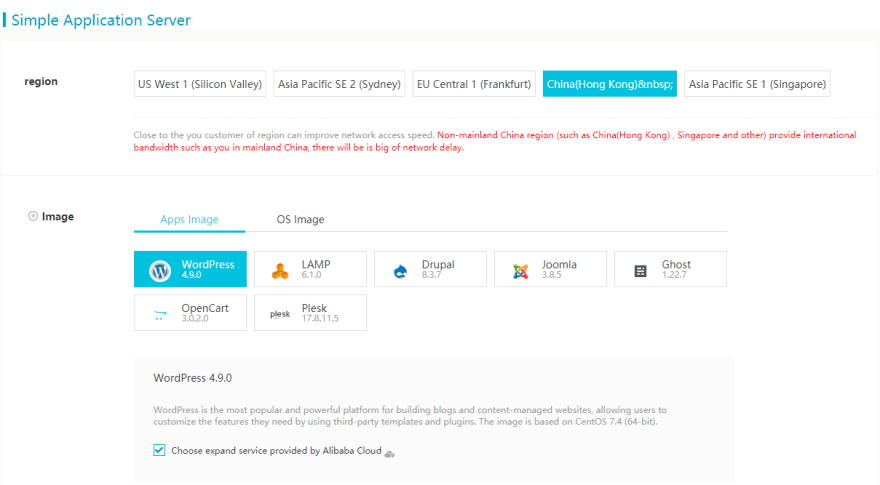The height and width of the screenshot is (485, 880).
Task: Click the WordPress logo icon
Action: [x=160, y=271]
